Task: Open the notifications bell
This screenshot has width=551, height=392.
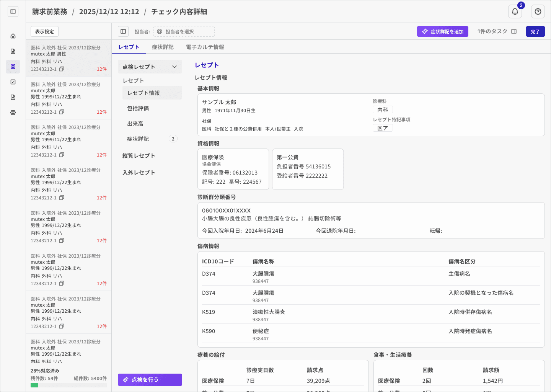Action: click(515, 11)
